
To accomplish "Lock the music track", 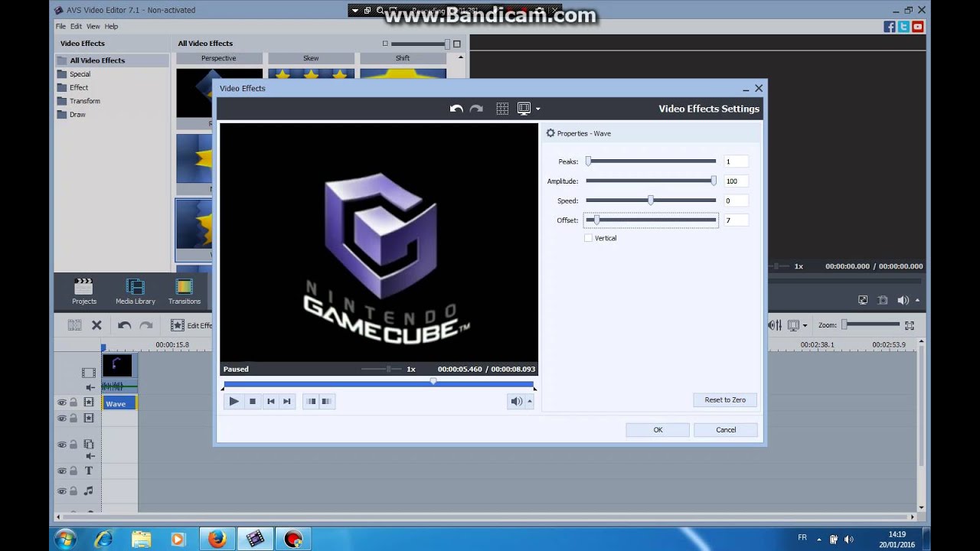I will 73,491.
